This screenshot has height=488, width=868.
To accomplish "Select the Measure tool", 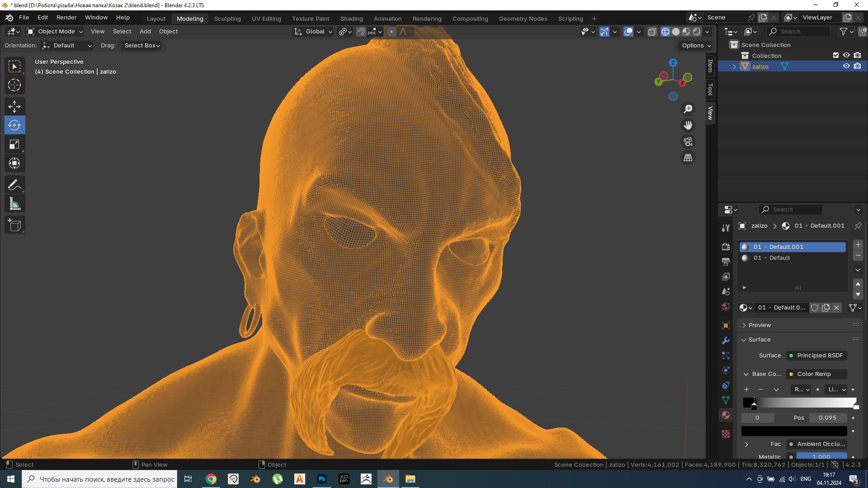I will (14, 204).
